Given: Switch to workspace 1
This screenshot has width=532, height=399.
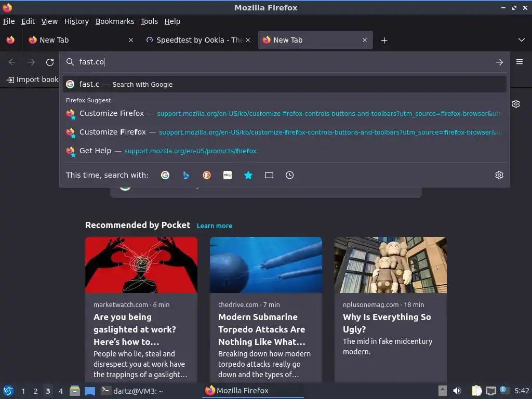Looking at the screenshot, I should 23,391.
